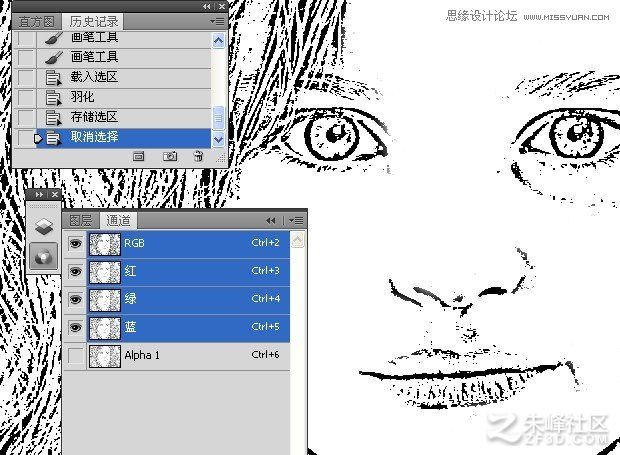Collapse the Channels panel with double arrows
Viewport: 620px width, 455px height.
point(271,221)
